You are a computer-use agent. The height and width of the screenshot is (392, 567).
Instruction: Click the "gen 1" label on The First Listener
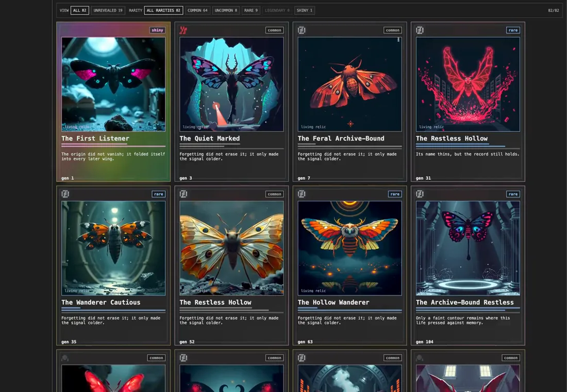click(68, 178)
